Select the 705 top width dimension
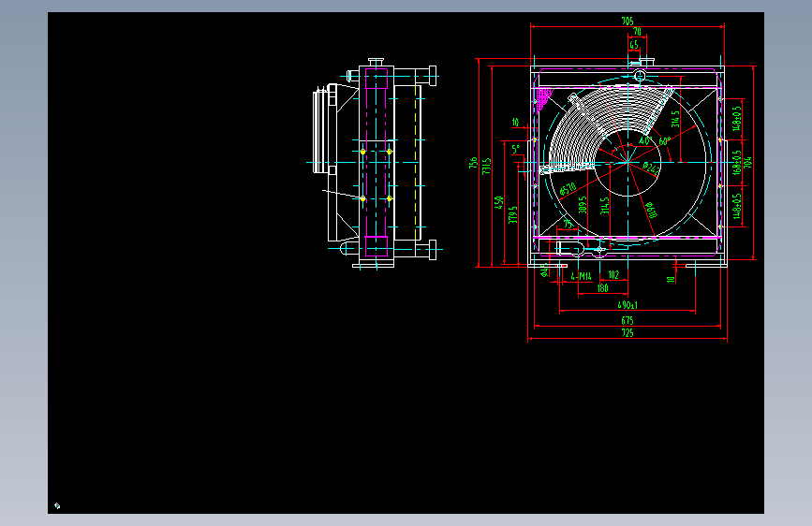This screenshot has width=812, height=526. 627,22
